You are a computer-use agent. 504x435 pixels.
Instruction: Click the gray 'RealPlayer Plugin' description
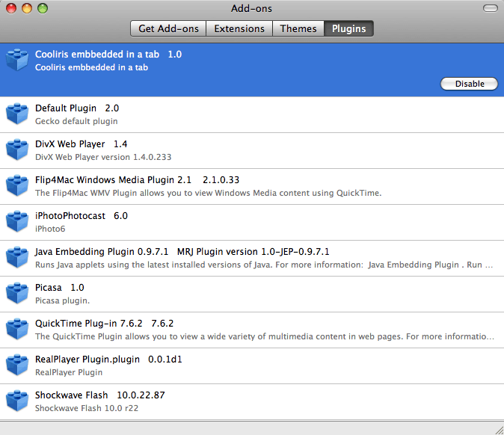coord(69,372)
